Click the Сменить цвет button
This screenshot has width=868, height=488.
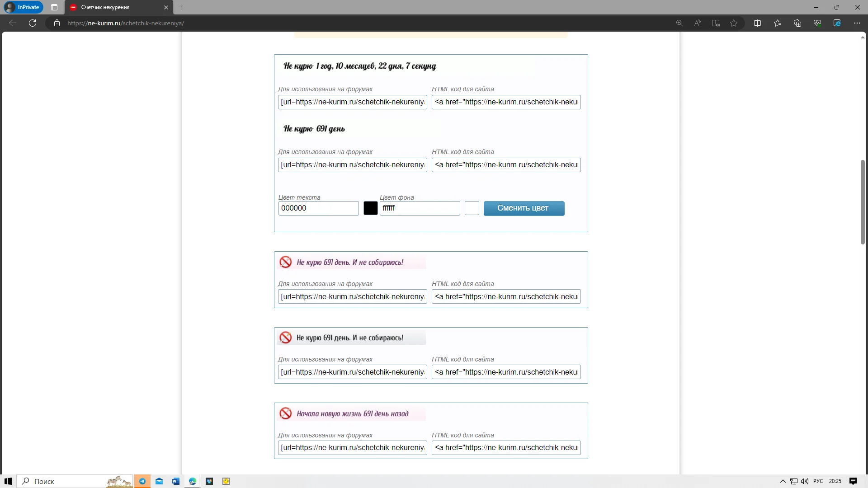pyautogui.click(x=524, y=208)
